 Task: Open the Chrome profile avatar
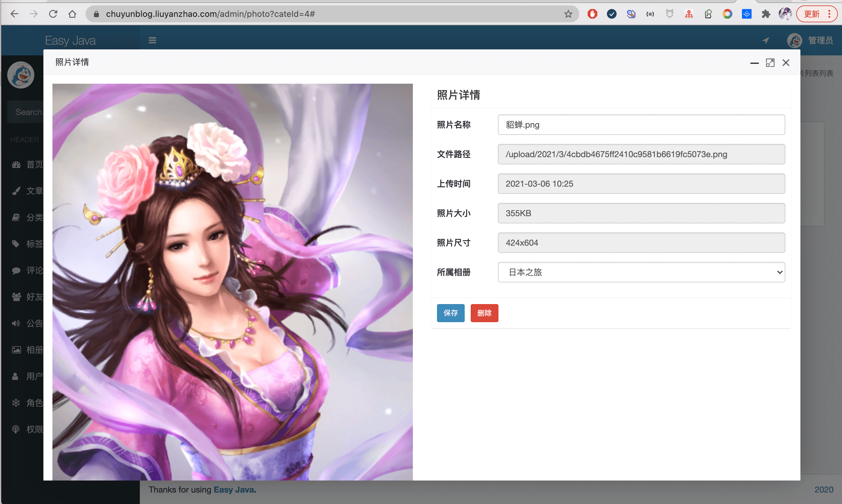pyautogui.click(x=785, y=14)
